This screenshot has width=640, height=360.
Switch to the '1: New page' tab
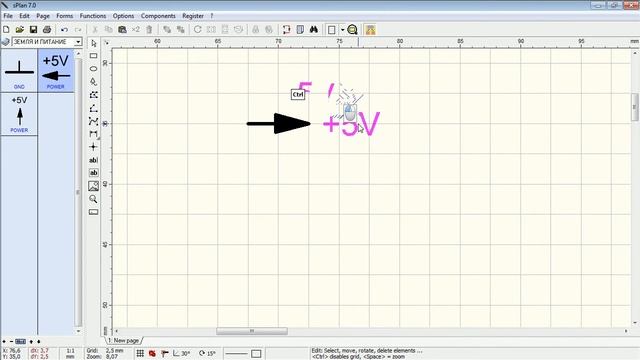[124, 340]
